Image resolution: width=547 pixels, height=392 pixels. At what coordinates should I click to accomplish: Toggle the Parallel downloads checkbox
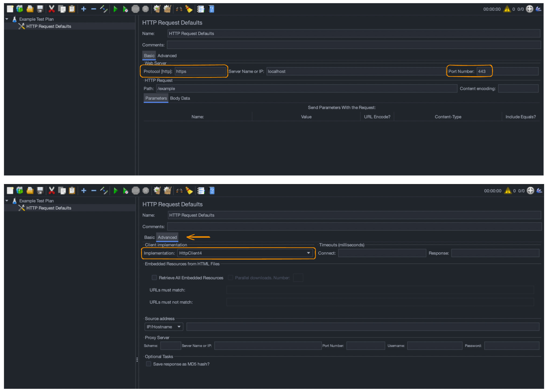coord(230,277)
